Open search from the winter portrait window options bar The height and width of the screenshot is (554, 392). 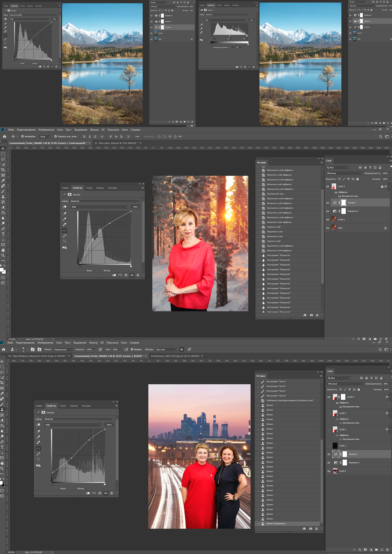[381, 137]
